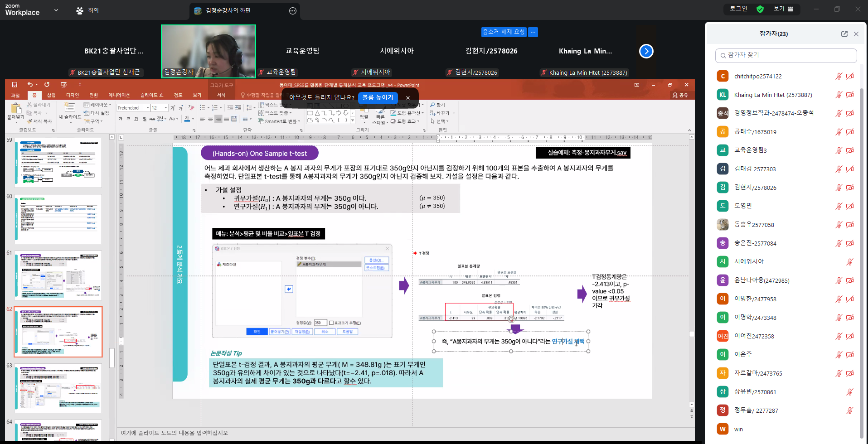Click the Undo arrow in PowerPoint
The width and height of the screenshot is (868, 444).
point(29,85)
